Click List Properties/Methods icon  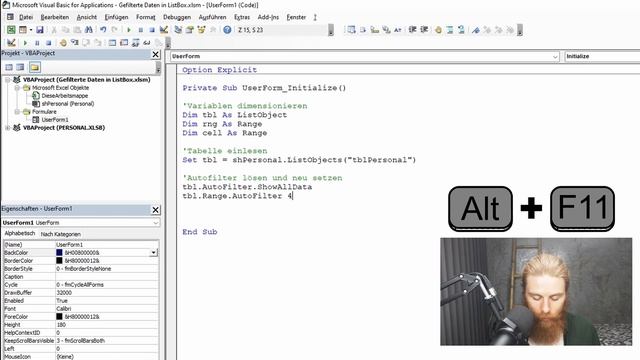tap(351, 30)
